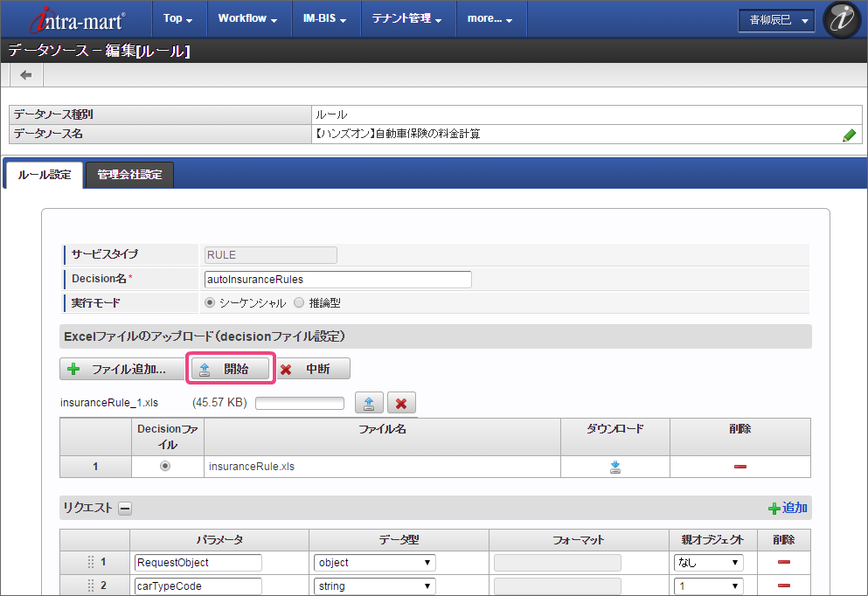Click the round intra-mart info logo icon
This screenshot has height=596, width=868.
[842, 19]
